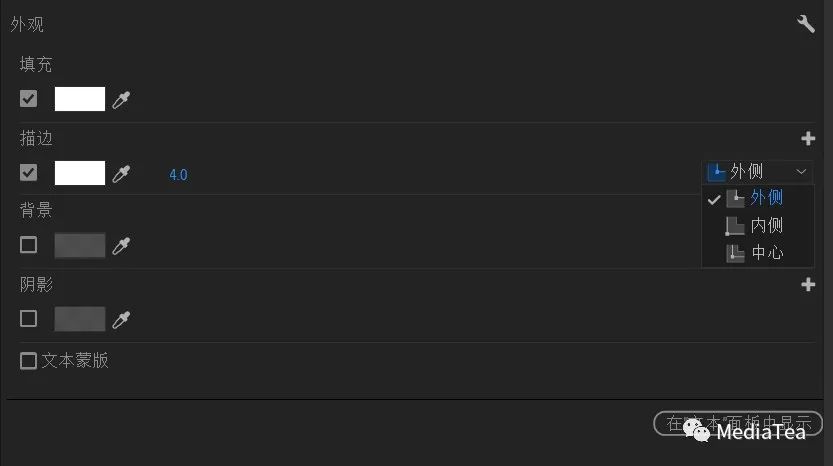Add another stroke with the plus icon
This screenshot has width=833, height=466.
point(808,139)
